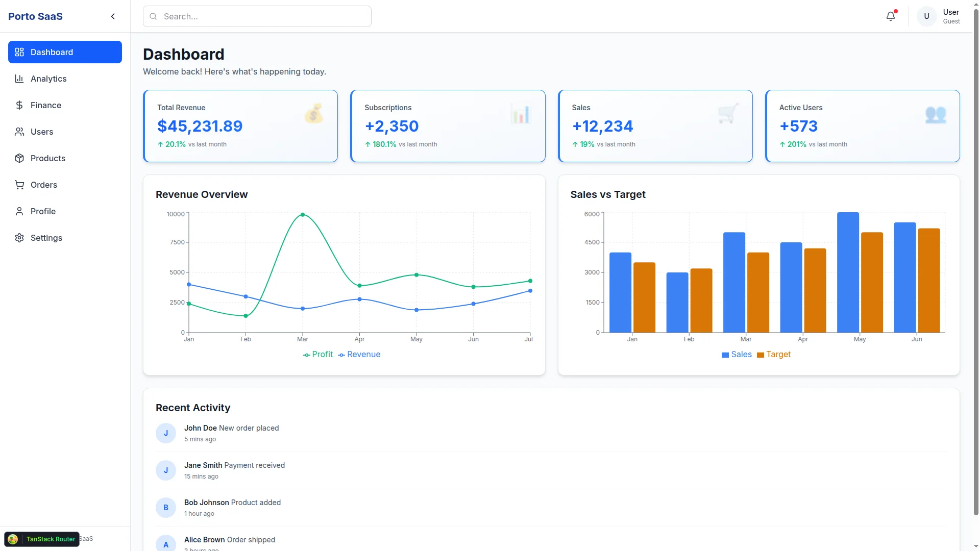Screen dimensions: 980x551
Task: Click the "+573" active users value
Action: (798, 126)
